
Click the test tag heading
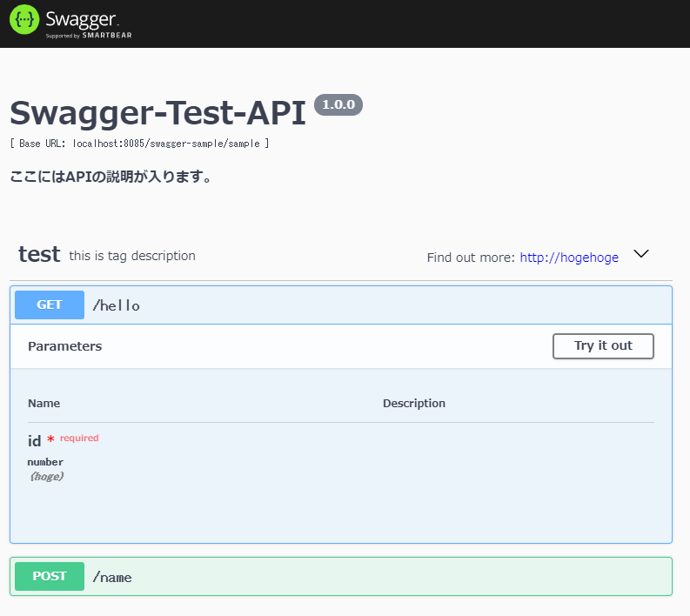coord(39,254)
